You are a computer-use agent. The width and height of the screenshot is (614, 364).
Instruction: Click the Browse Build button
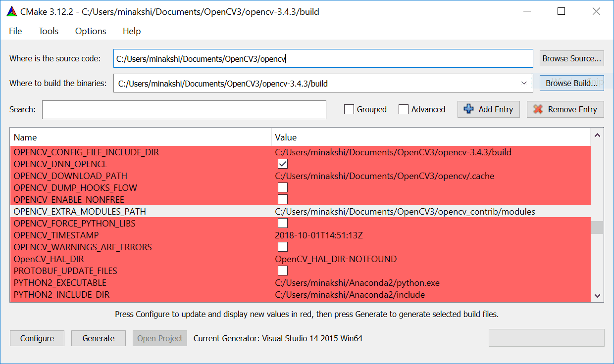(572, 83)
